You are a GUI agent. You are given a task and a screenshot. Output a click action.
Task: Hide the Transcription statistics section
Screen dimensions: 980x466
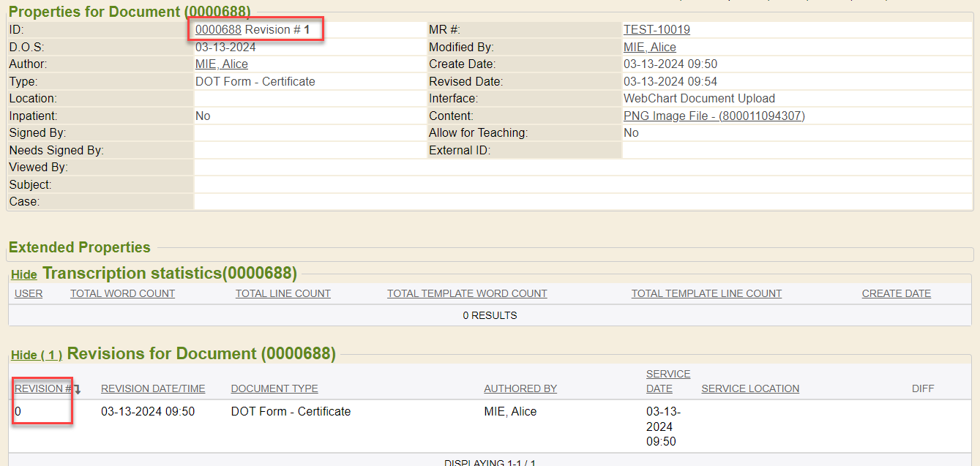(x=24, y=275)
